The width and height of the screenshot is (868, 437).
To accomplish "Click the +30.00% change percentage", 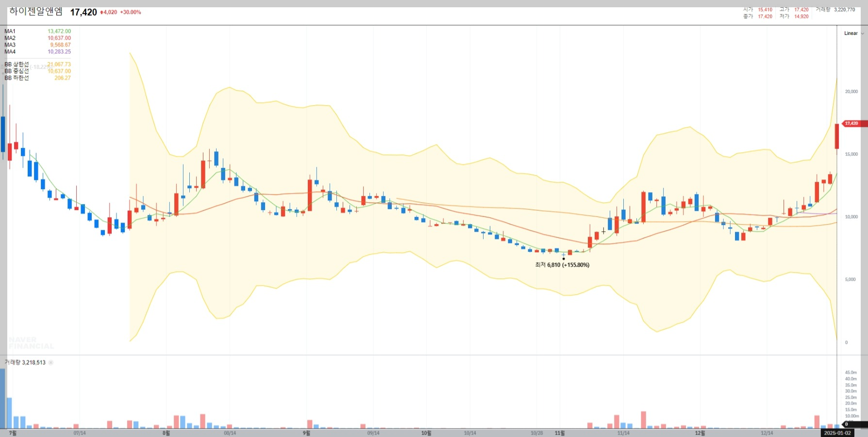I will pyautogui.click(x=131, y=12).
